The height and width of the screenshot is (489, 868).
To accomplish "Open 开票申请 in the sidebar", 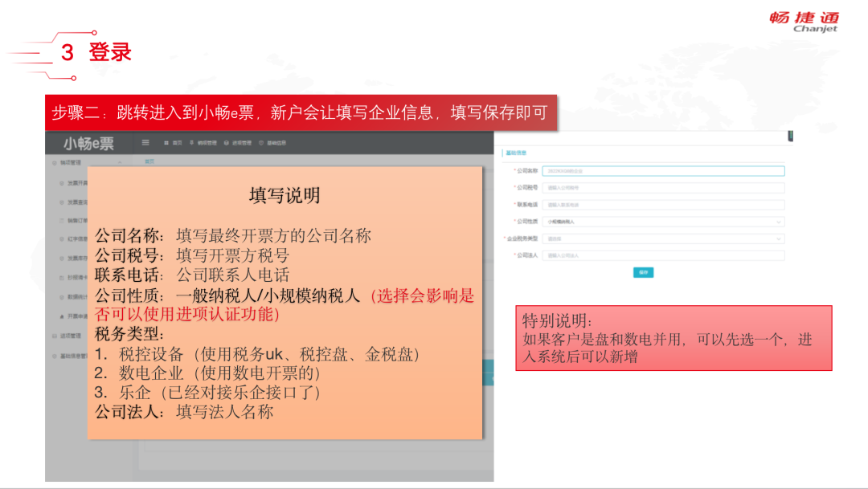I will (x=74, y=316).
